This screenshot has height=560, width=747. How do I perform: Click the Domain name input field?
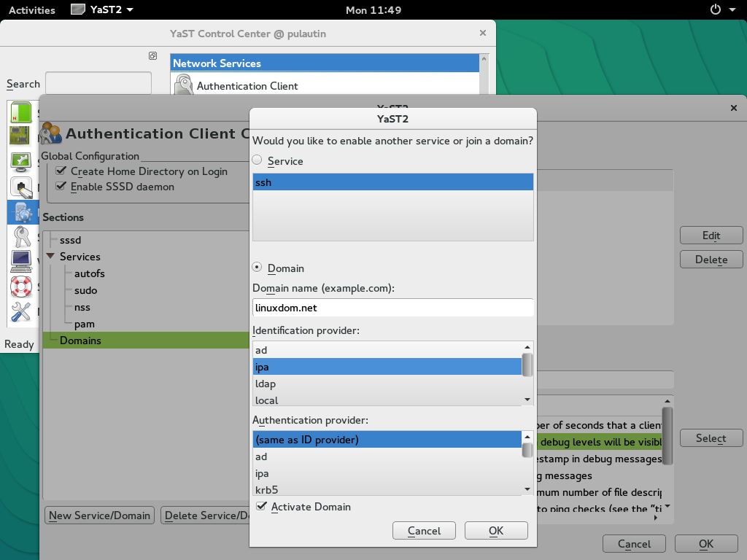click(392, 308)
